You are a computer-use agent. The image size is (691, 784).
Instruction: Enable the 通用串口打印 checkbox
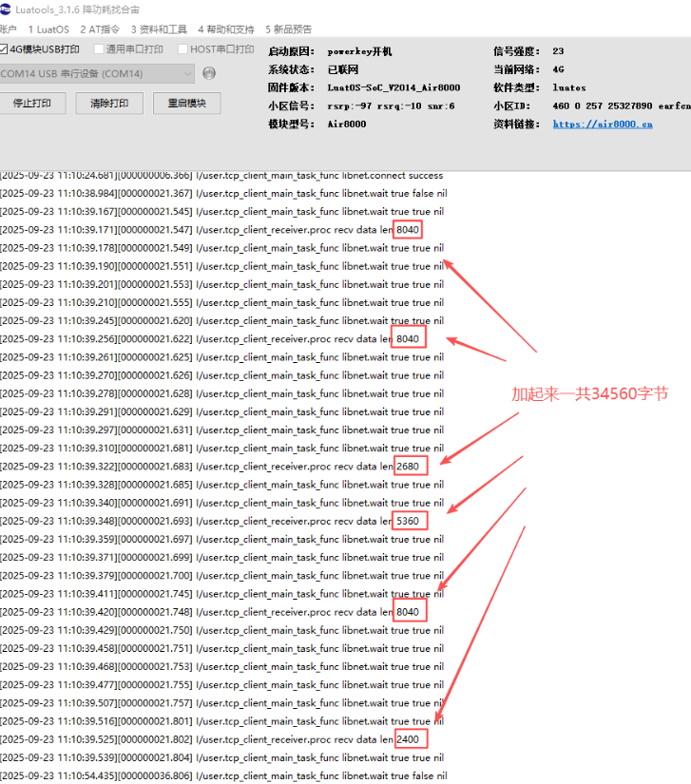(99, 49)
